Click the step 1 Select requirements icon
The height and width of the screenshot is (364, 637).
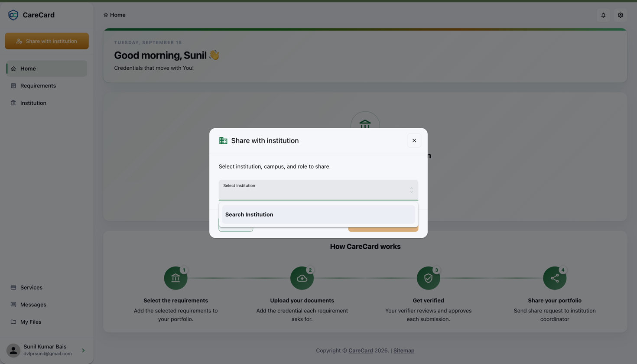click(x=175, y=278)
